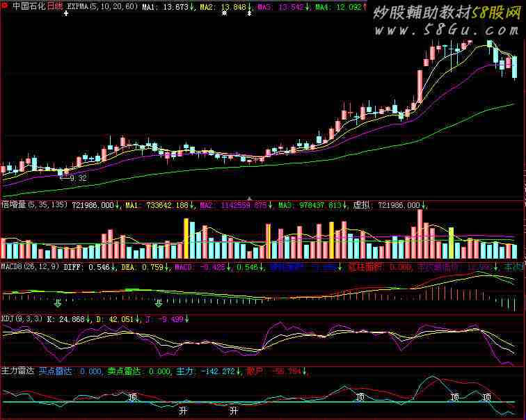526x420 pixels.
Task: Click the MA1: 13.673 value
Action: point(165,7)
